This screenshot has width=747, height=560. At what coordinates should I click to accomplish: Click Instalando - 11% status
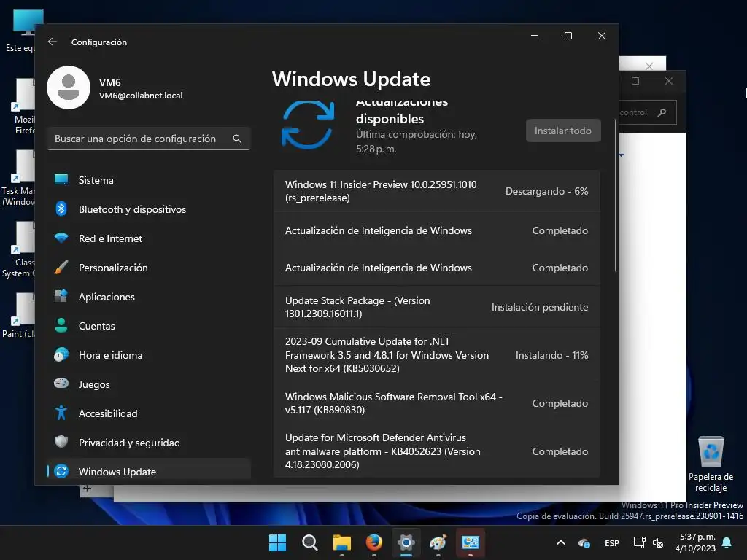click(x=551, y=355)
